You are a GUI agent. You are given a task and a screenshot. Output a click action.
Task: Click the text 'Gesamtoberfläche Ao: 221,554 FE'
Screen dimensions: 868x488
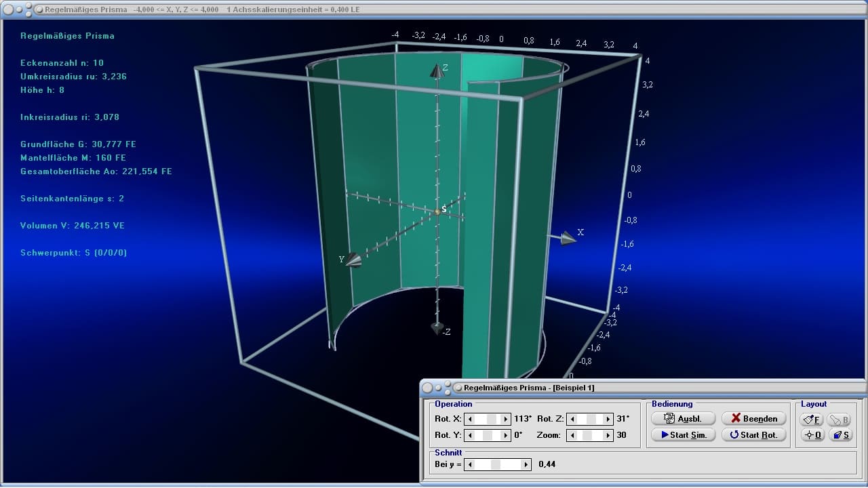tap(96, 171)
